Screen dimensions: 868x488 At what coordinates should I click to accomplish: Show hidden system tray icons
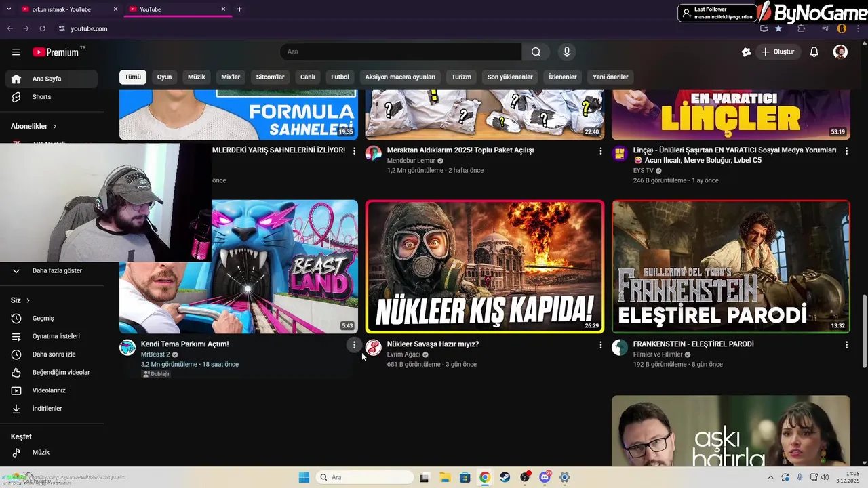pyautogui.click(x=770, y=477)
